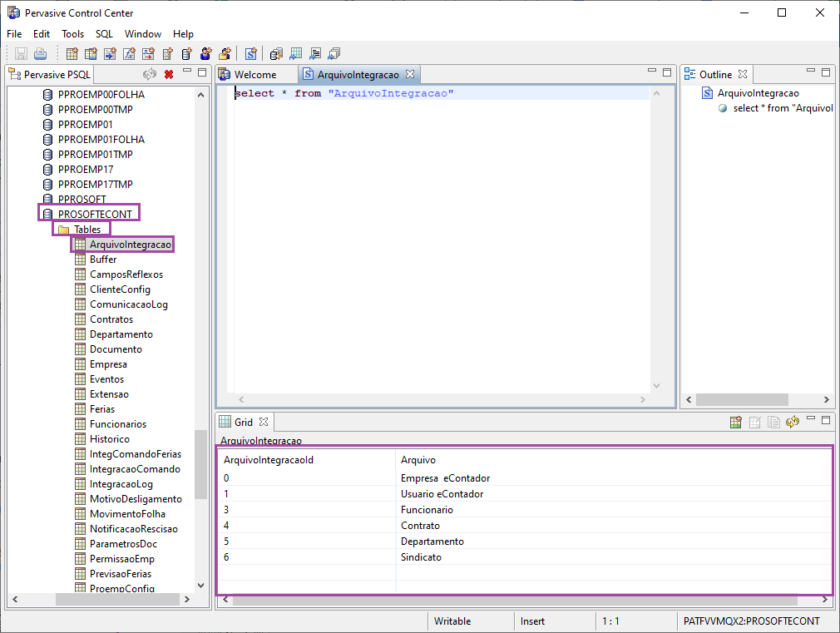Switch to the Welcome tab
Image resolution: width=840 pixels, height=633 pixels.
pos(254,74)
